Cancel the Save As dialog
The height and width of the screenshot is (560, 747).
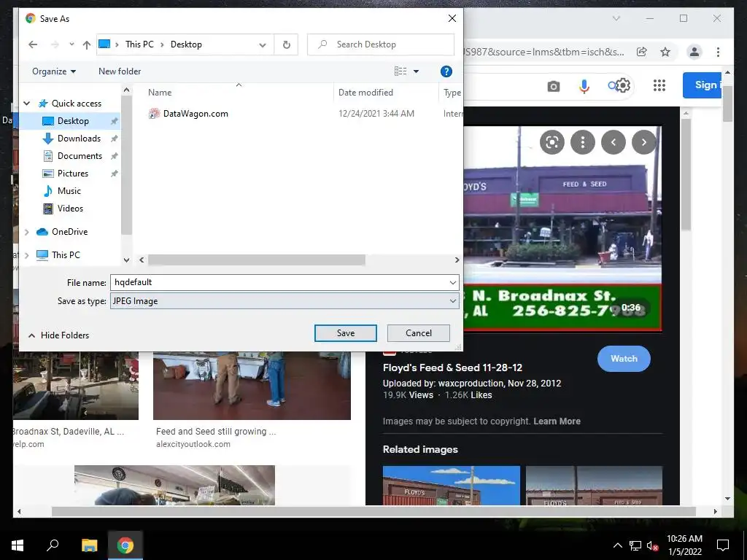point(418,333)
